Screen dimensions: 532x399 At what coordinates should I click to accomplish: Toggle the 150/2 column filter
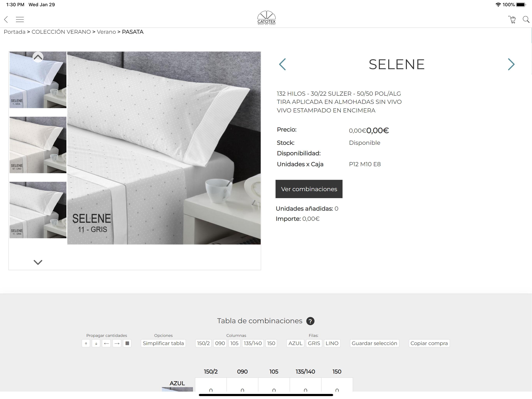click(x=203, y=343)
